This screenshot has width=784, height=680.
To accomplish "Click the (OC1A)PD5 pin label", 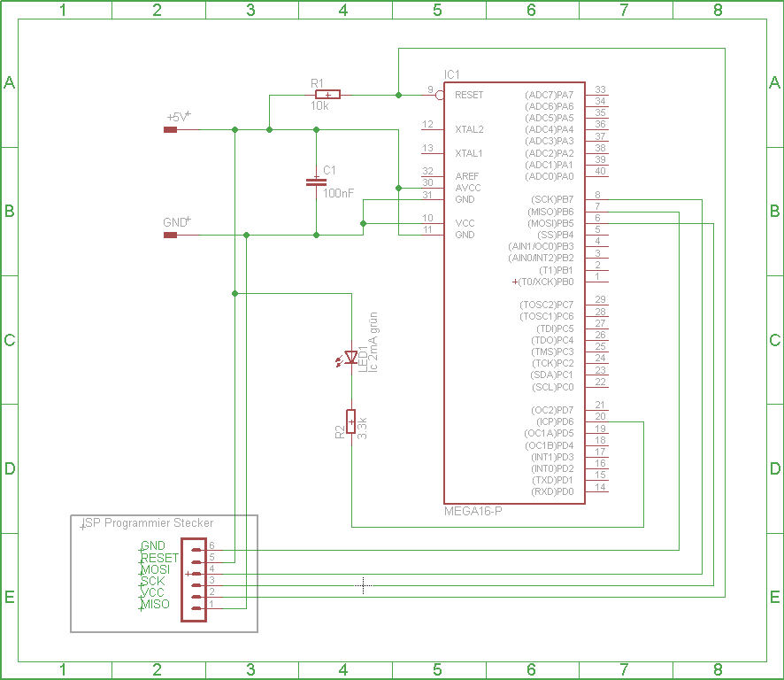I will click(549, 433).
